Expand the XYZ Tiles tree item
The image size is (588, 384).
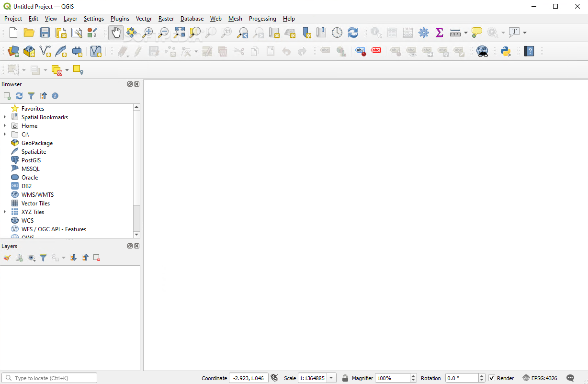point(5,212)
